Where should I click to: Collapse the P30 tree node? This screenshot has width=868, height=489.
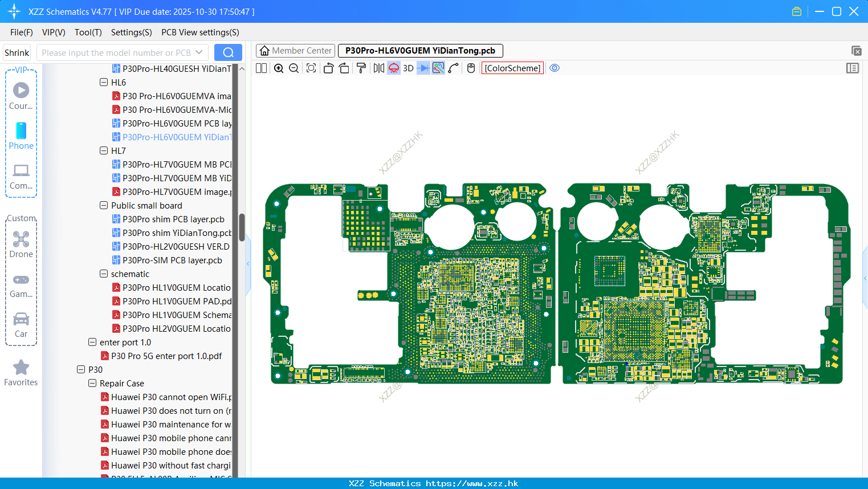click(81, 369)
